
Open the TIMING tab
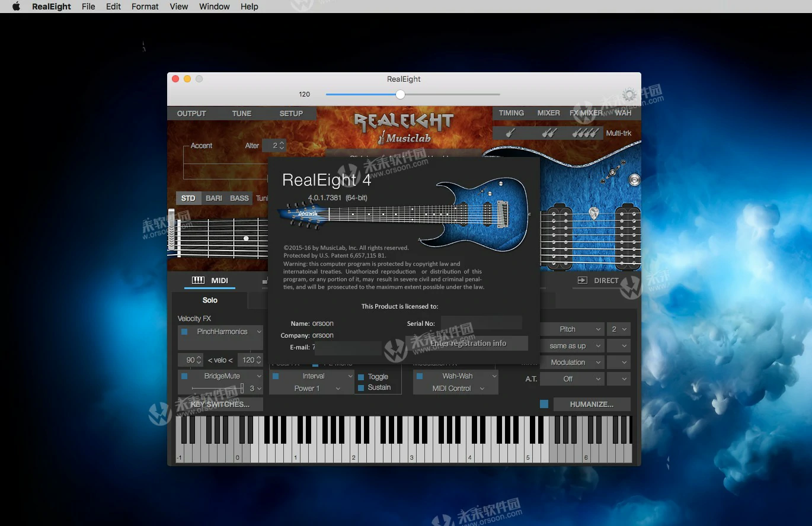511,113
